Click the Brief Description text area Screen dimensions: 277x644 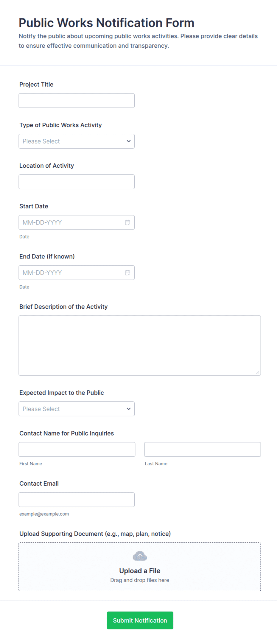point(140,345)
